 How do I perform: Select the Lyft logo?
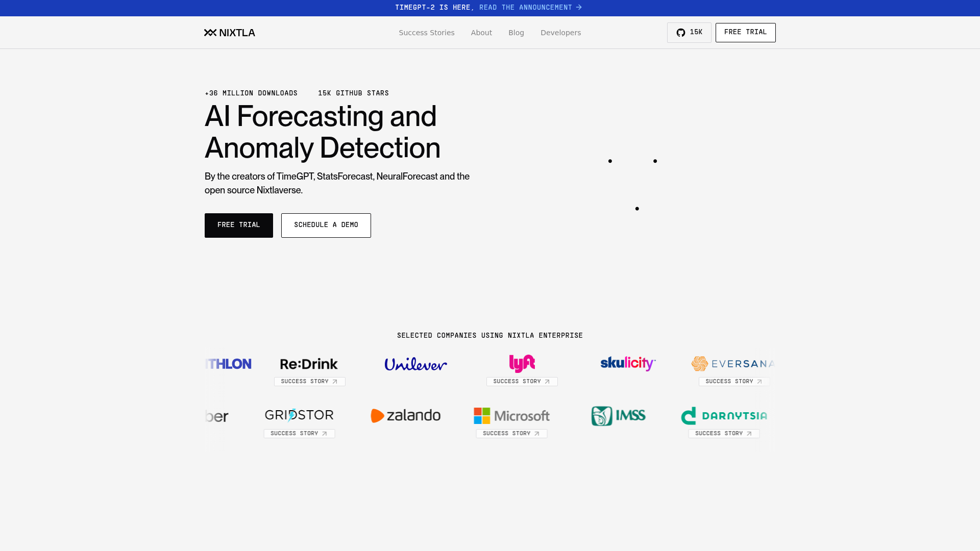[521, 363]
